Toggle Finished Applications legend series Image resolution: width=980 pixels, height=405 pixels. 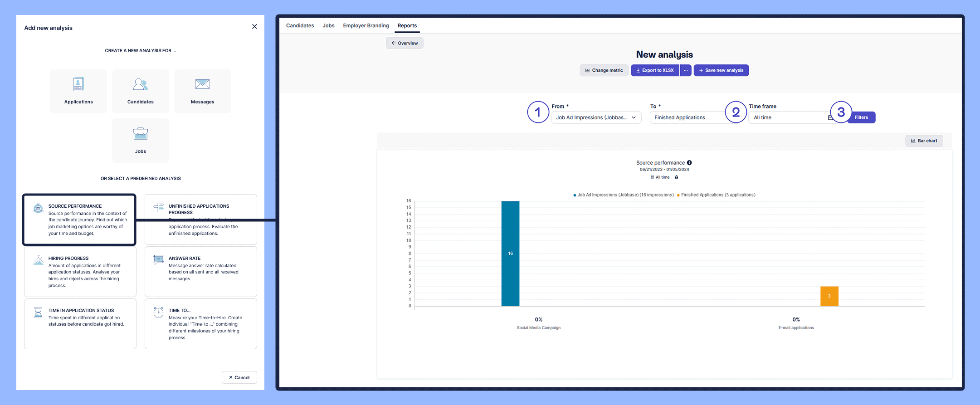pyautogui.click(x=717, y=195)
